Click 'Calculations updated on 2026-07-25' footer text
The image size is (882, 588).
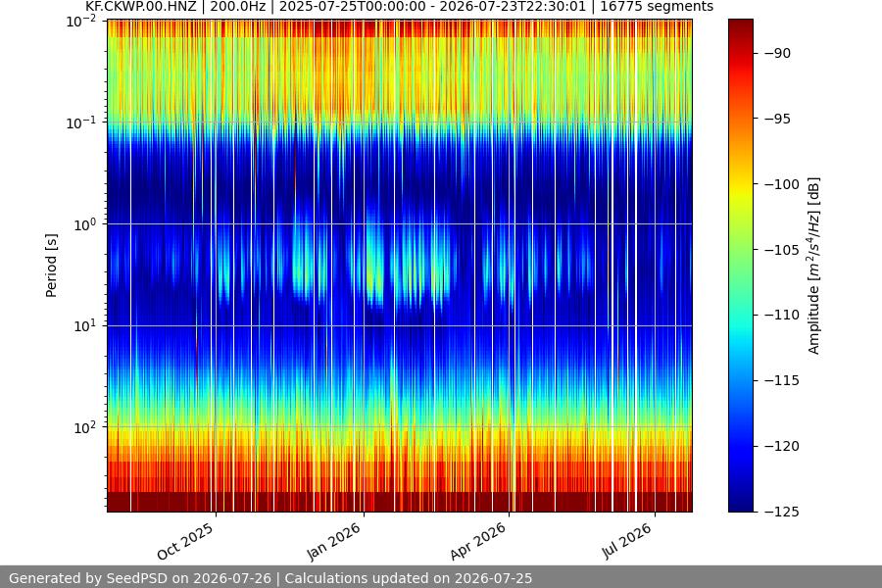409,578
